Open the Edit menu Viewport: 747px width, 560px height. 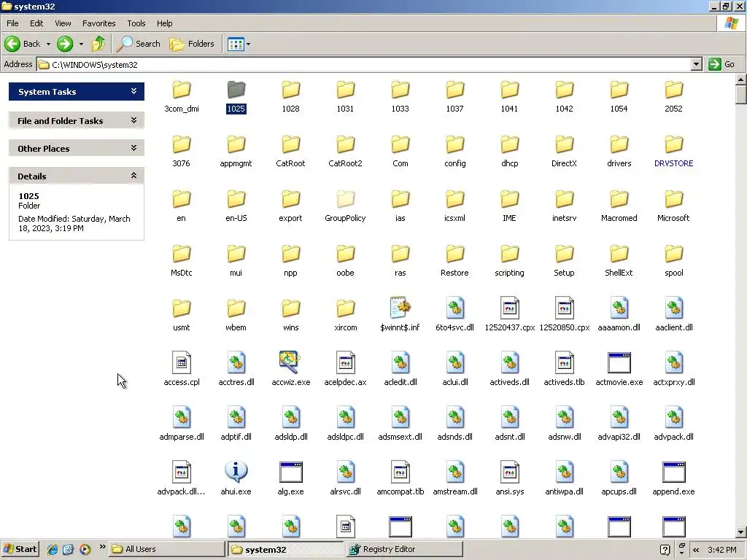[36, 23]
